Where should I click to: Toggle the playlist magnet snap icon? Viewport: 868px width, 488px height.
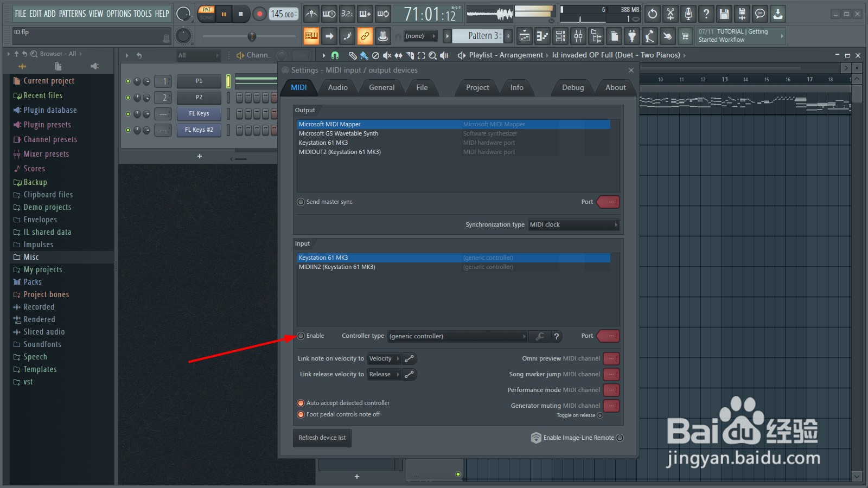[335, 55]
